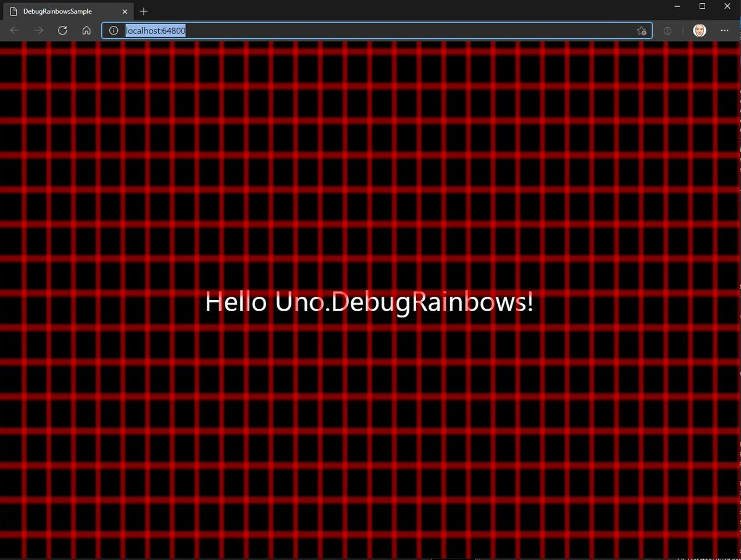The image size is (741, 560).
Task: Open the user profile avatar
Action: click(699, 31)
